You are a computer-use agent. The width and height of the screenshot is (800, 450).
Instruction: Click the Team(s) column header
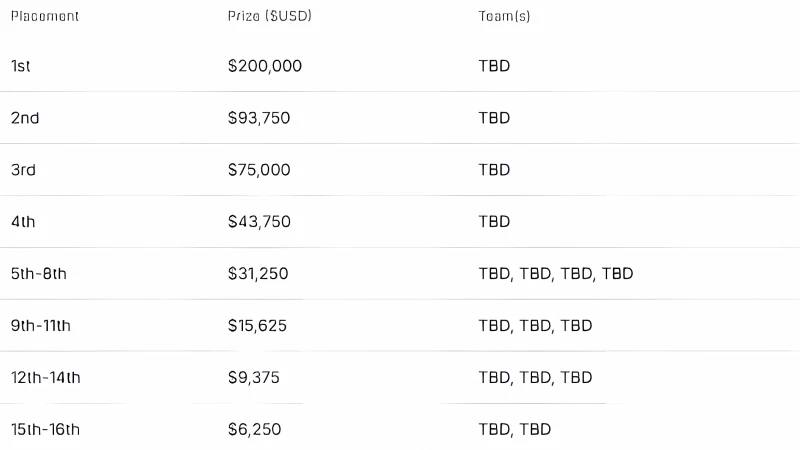pyautogui.click(x=504, y=16)
